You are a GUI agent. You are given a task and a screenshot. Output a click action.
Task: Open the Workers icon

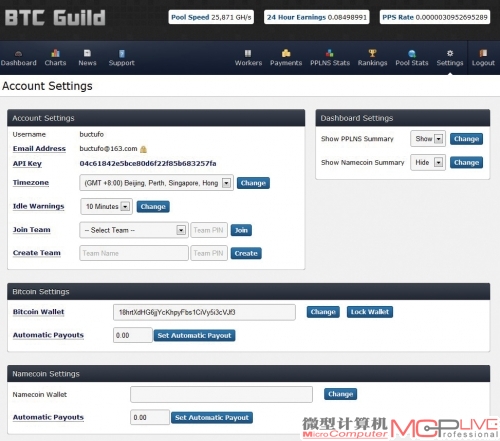248,53
